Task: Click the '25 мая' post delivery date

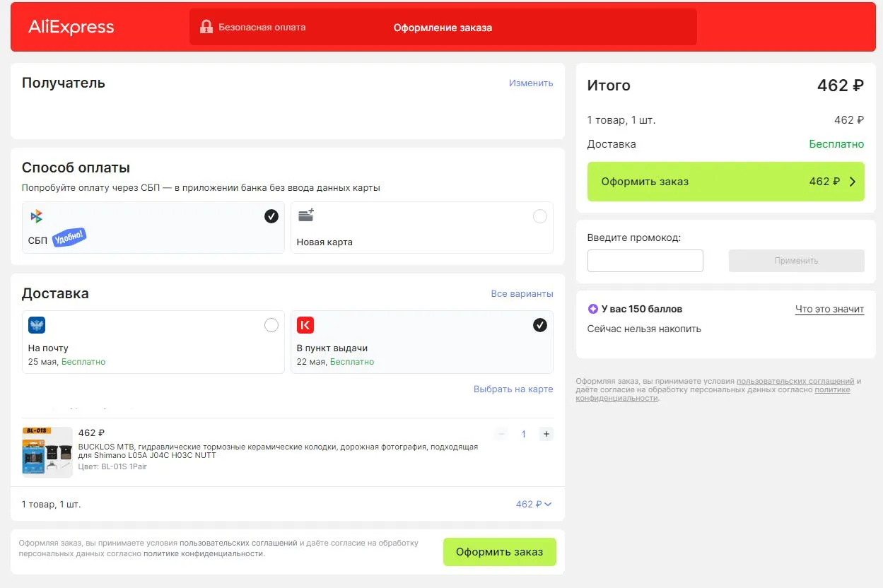Action: coord(44,362)
